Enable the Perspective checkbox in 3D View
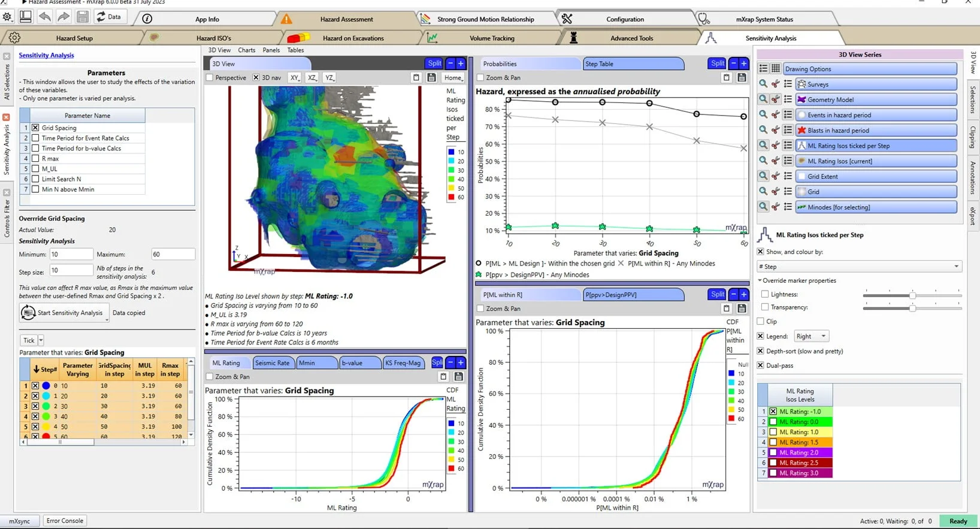This screenshot has height=529, width=980. [210, 78]
